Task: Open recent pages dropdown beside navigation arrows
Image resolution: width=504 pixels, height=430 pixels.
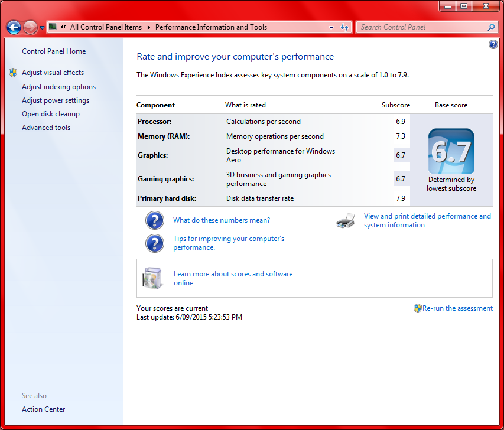Action: (42, 28)
